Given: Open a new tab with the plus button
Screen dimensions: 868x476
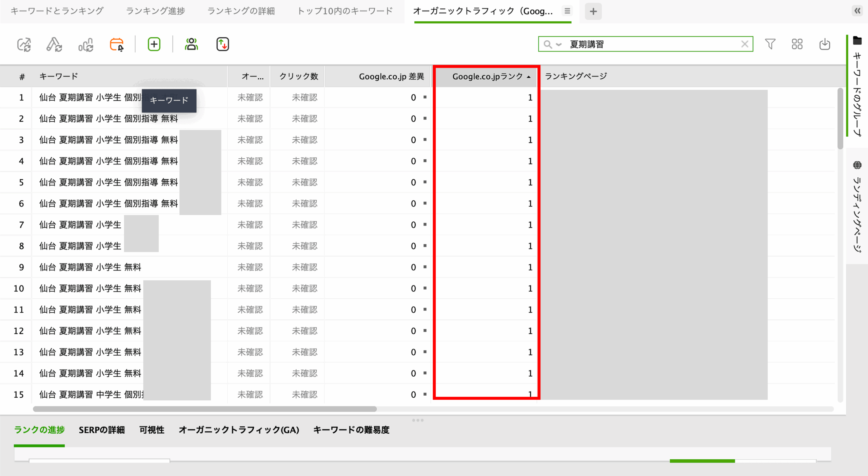Looking at the screenshot, I should pyautogui.click(x=593, y=11).
